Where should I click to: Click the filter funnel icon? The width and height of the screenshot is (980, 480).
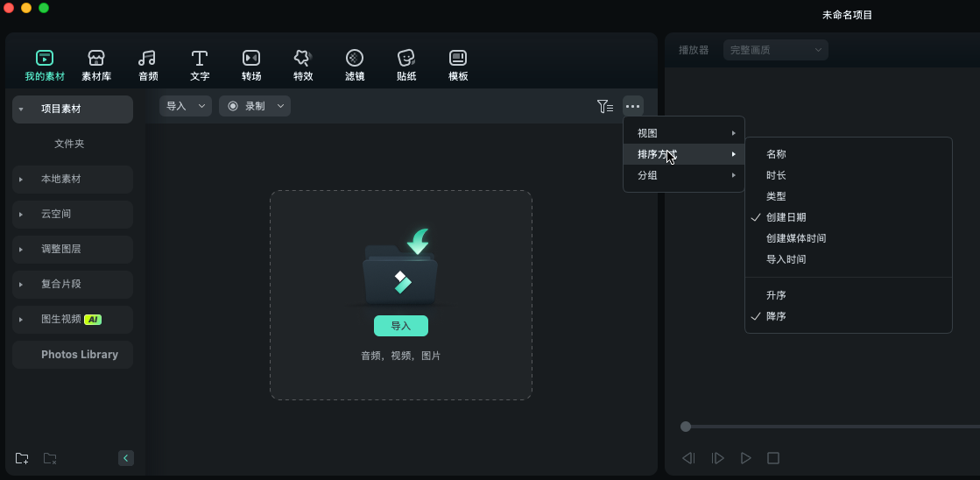pyautogui.click(x=604, y=106)
